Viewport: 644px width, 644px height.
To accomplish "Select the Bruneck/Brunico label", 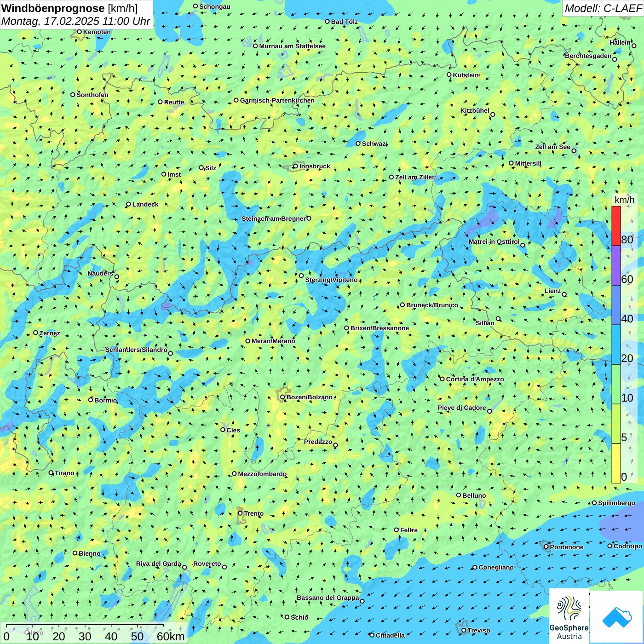I will tap(432, 305).
